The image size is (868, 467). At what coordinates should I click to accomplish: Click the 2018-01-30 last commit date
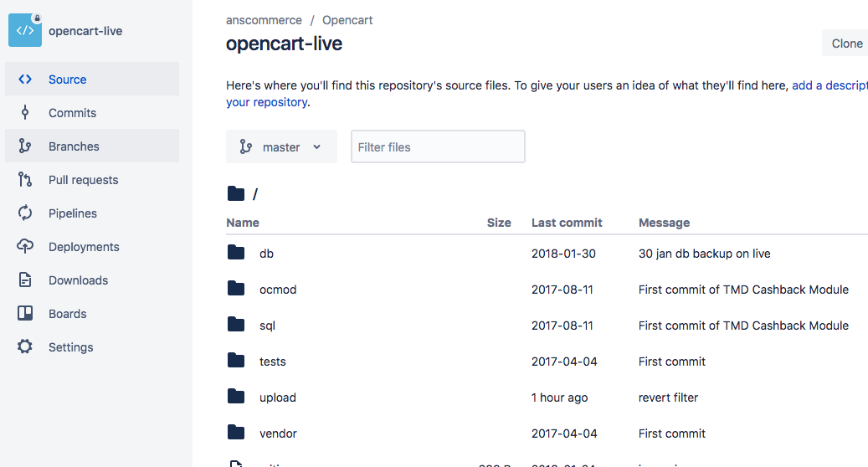[563, 254]
